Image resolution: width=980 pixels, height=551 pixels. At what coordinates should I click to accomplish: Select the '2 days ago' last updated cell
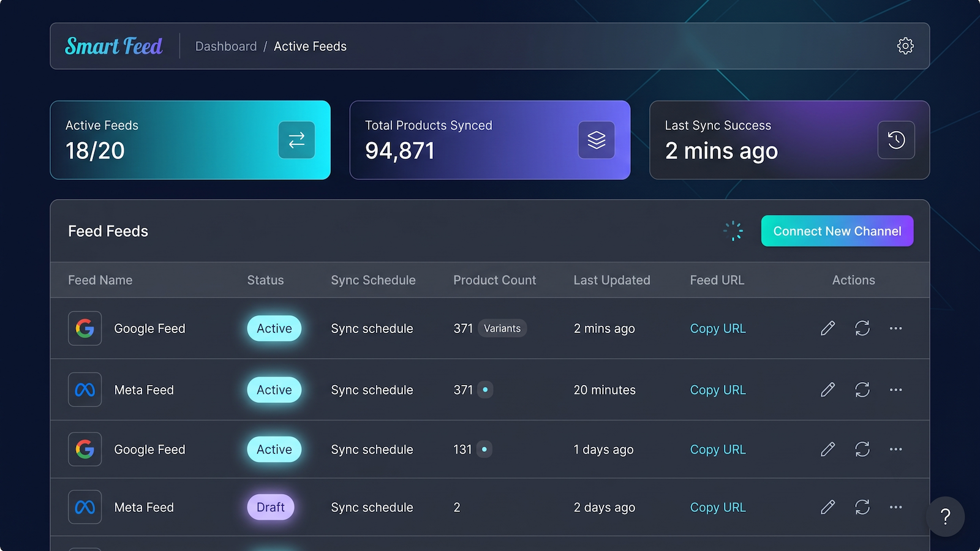tap(604, 508)
